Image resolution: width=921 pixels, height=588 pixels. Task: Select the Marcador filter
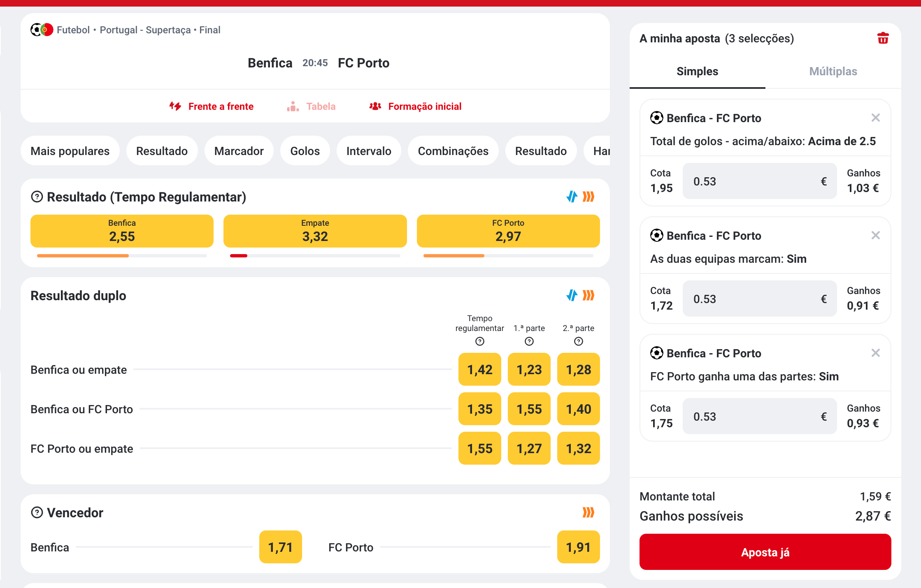(x=239, y=151)
